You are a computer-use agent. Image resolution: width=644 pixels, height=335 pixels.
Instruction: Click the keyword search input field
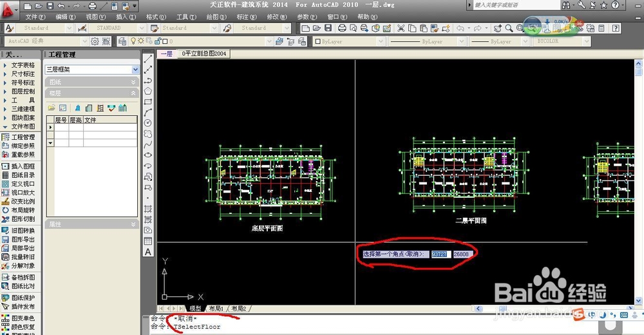(x=516, y=5)
